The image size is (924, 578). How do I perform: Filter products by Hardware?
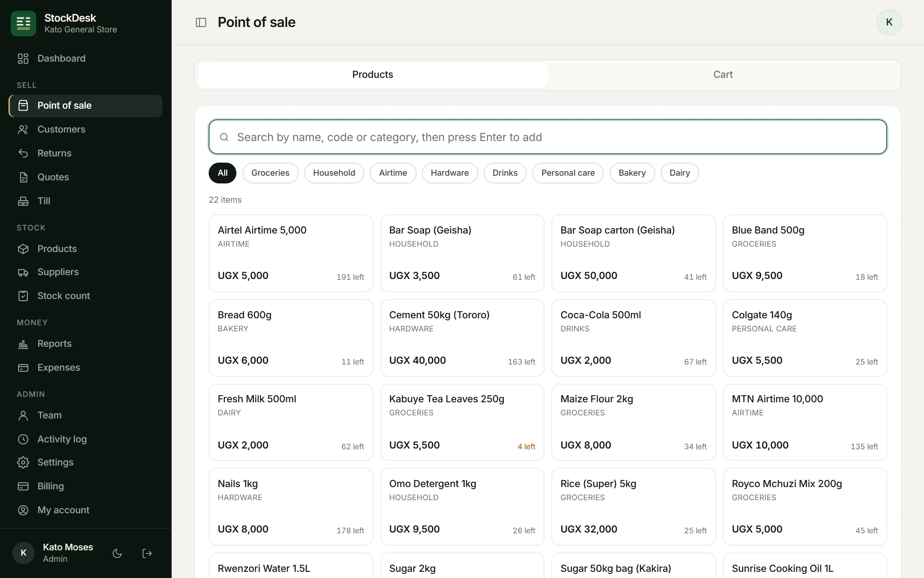(x=450, y=173)
